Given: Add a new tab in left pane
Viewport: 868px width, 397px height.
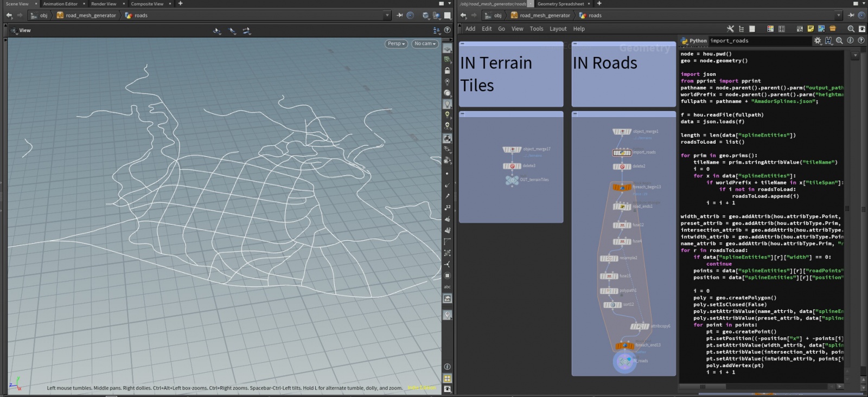Looking at the screenshot, I should click(181, 4).
